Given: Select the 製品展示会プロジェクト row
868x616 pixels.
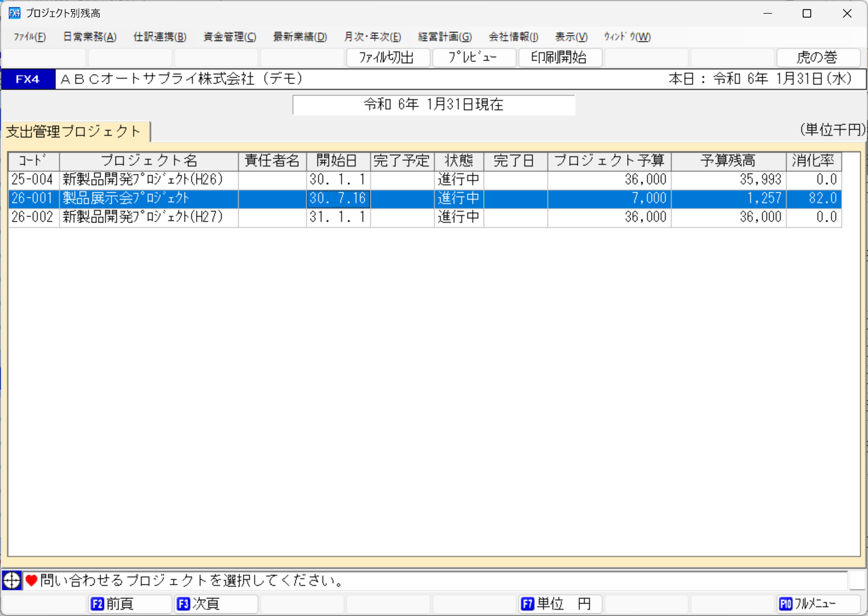Looking at the screenshot, I should click(148, 198).
